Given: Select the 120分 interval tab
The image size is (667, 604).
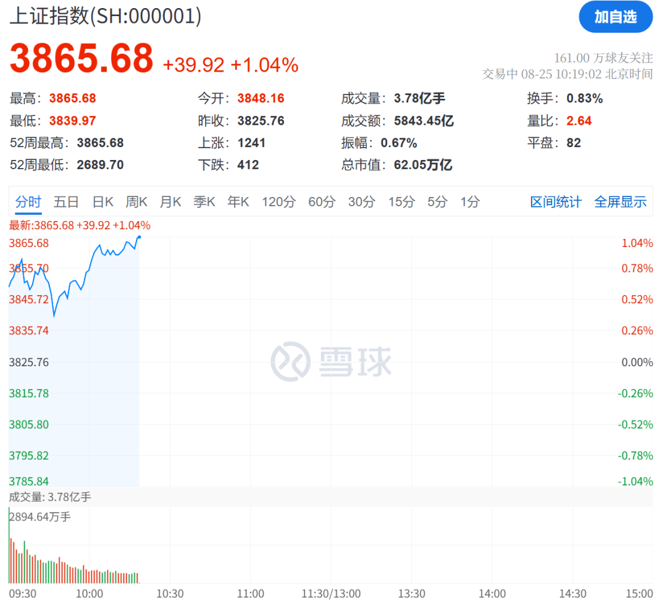Looking at the screenshot, I should (x=279, y=202).
